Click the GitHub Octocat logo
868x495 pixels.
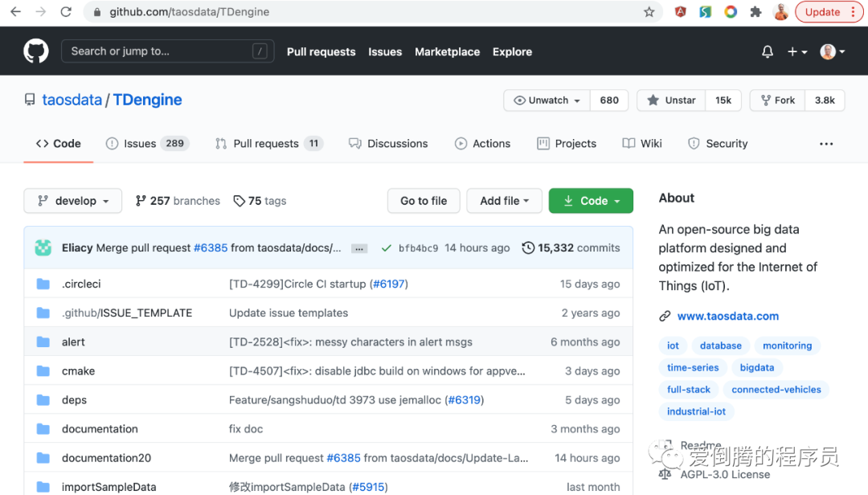point(35,51)
